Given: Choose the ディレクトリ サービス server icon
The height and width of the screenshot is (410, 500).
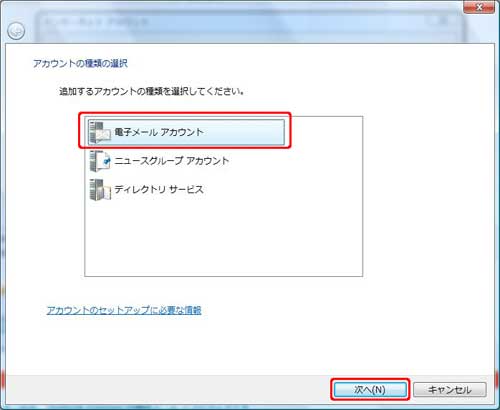Looking at the screenshot, I should 100,190.
